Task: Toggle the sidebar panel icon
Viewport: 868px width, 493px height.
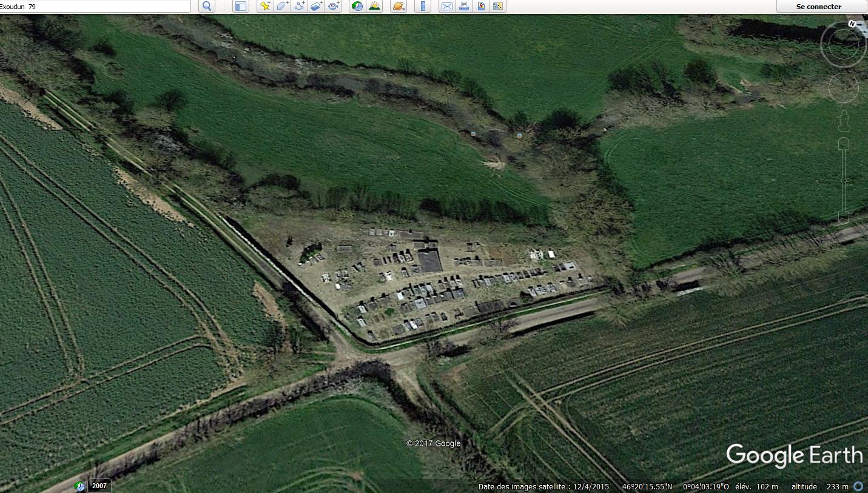Action: 241,6
